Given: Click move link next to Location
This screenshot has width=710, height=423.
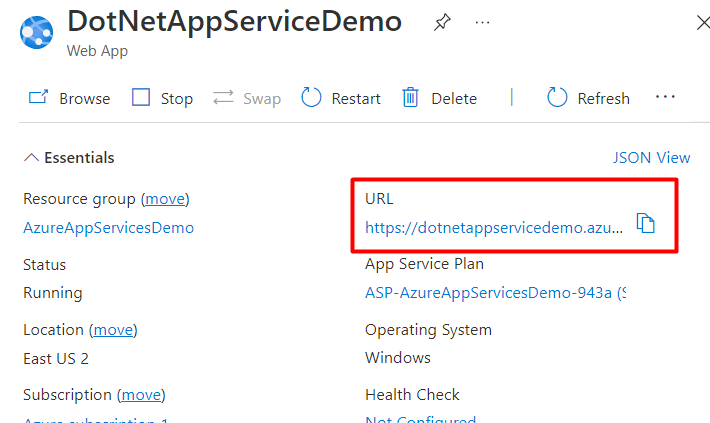Looking at the screenshot, I should coord(113,330).
